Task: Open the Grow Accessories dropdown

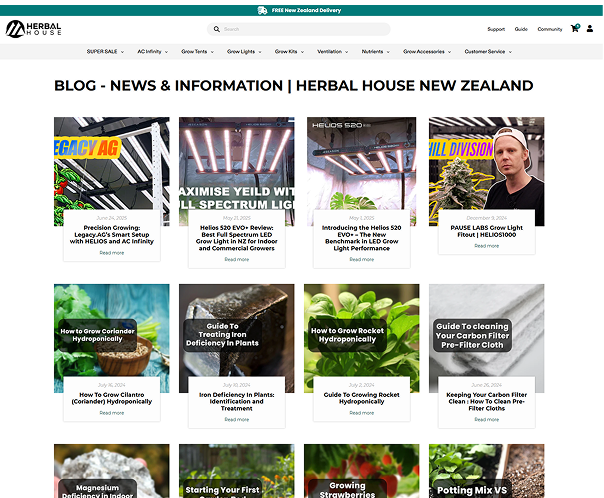Action: click(x=426, y=51)
